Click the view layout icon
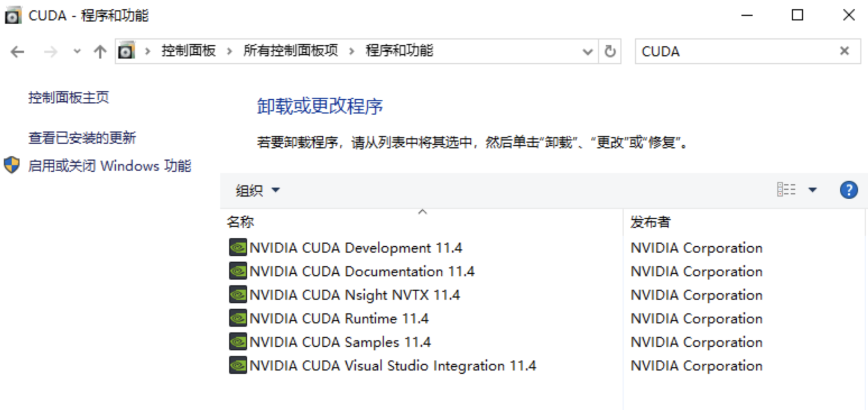 click(x=786, y=190)
